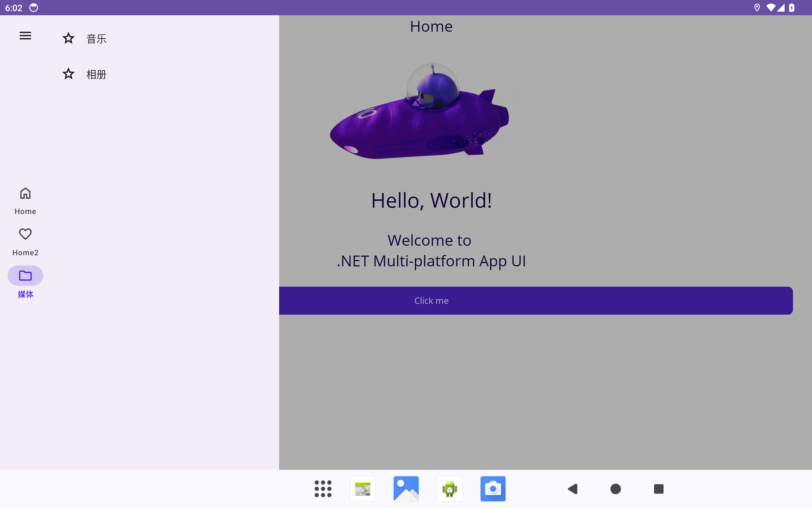Screen dimensions: 812x508
Task: Open the 音乐 flyout item
Action: click(x=165, y=38)
